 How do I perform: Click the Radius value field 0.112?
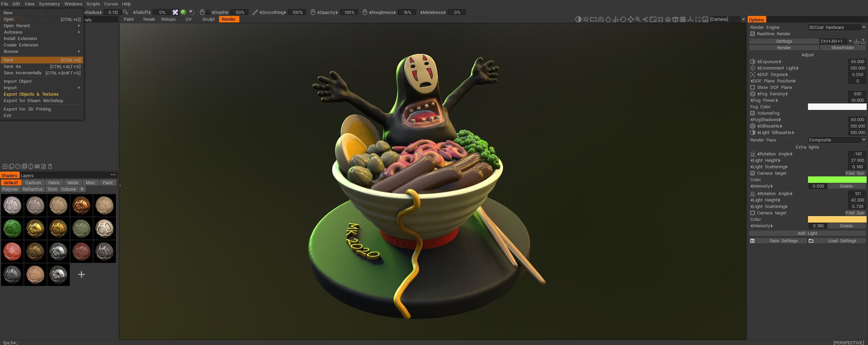pyautogui.click(x=113, y=12)
